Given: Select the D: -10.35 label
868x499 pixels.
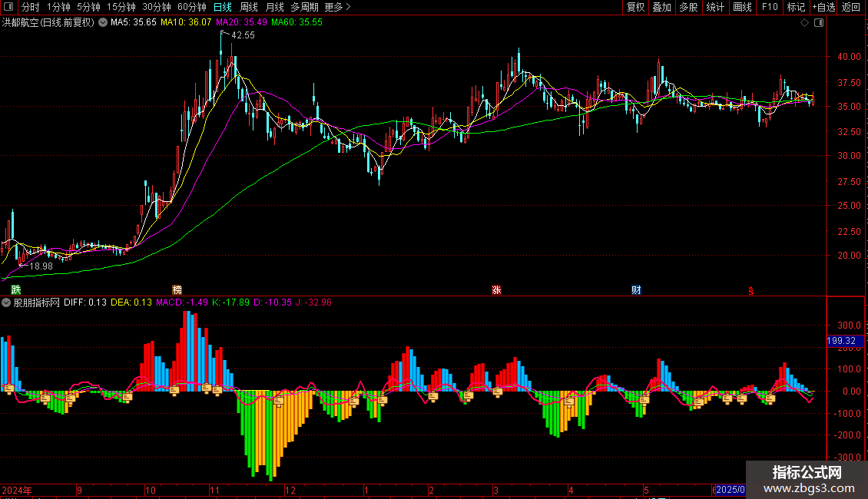Looking at the screenshot, I should pos(273,302).
